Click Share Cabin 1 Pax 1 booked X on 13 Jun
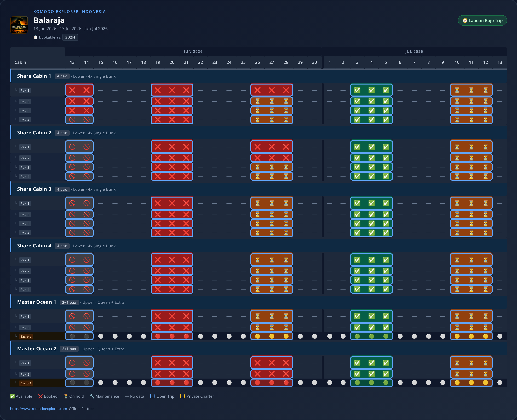 (x=72, y=90)
